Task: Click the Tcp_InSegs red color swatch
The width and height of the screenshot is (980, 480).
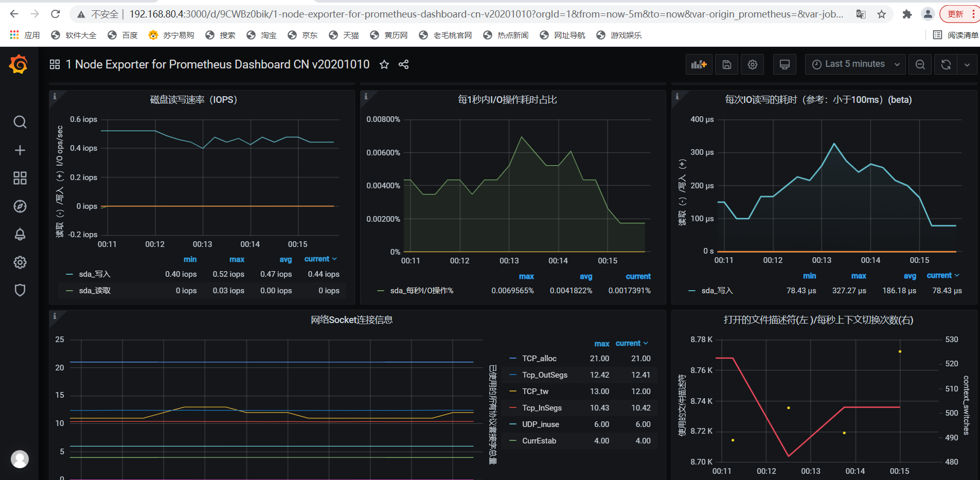Action: 514,407
